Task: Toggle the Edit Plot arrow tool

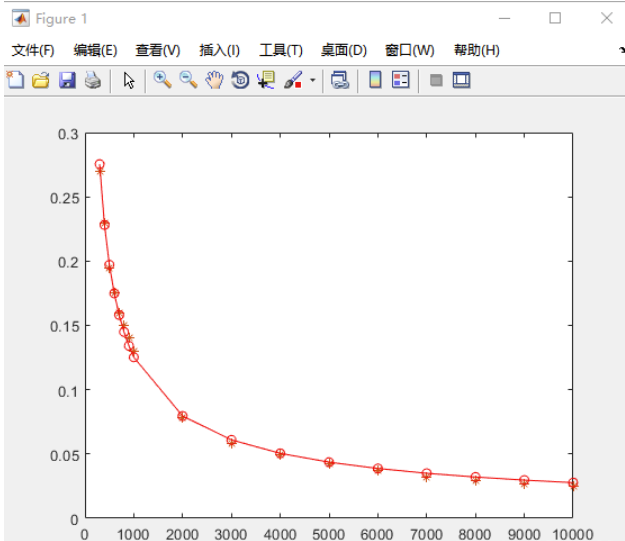Action: (129, 80)
